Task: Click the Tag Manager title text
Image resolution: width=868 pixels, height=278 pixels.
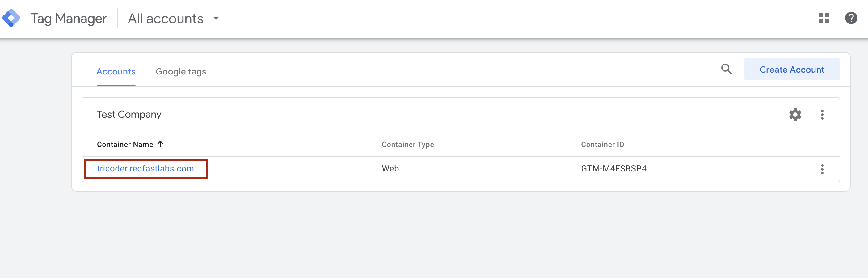Action: pyautogui.click(x=69, y=19)
